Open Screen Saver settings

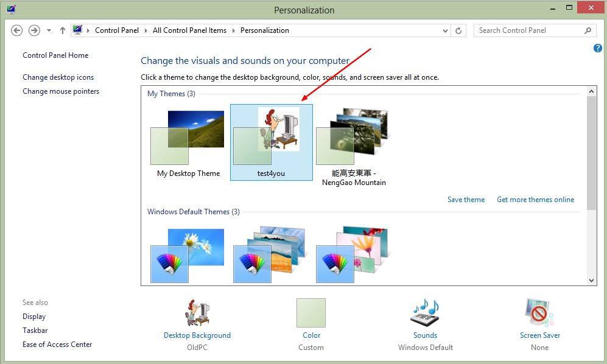539,313
